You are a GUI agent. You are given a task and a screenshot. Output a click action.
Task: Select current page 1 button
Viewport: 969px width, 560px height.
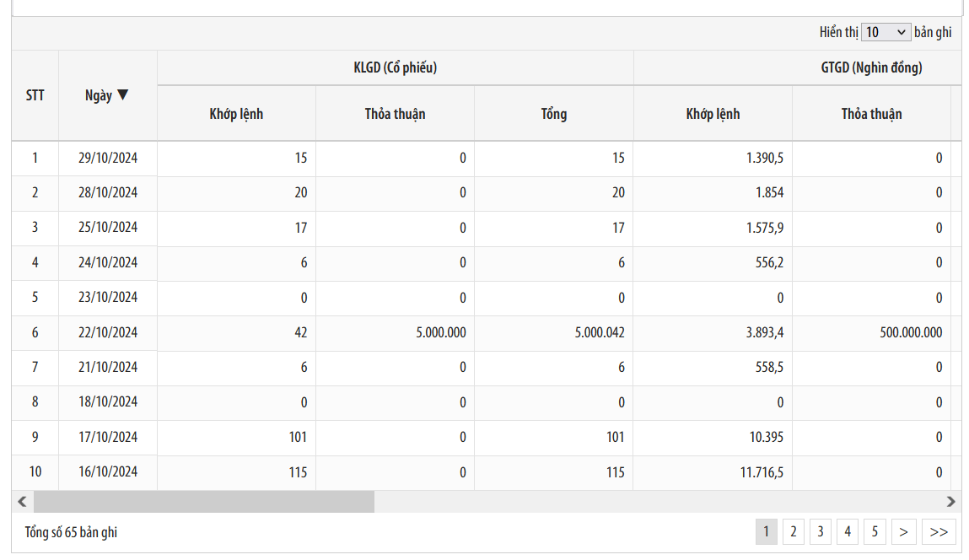tap(766, 531)
